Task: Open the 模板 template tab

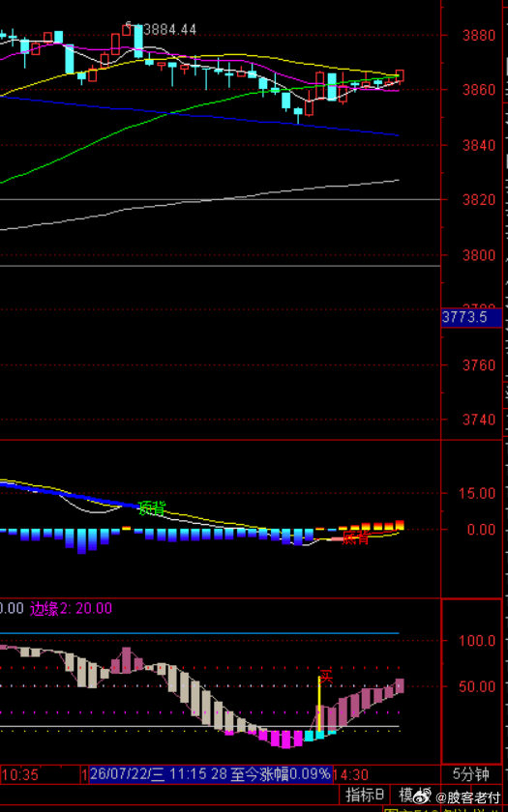Action: 414,794
